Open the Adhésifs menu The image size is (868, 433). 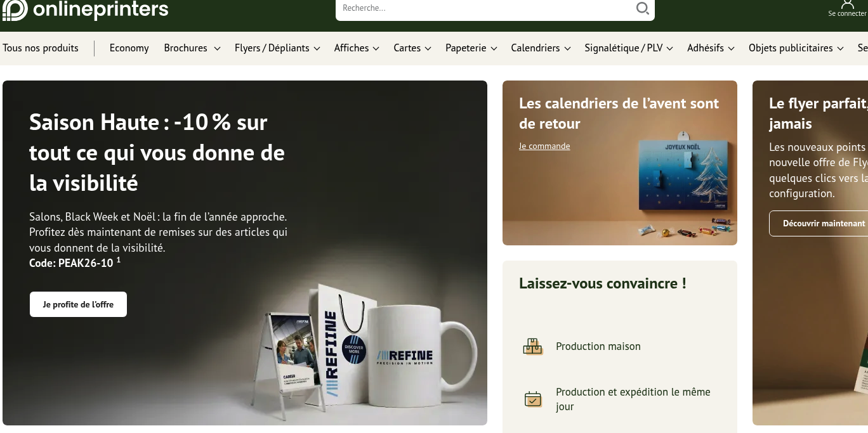click(x=711, y=48)
